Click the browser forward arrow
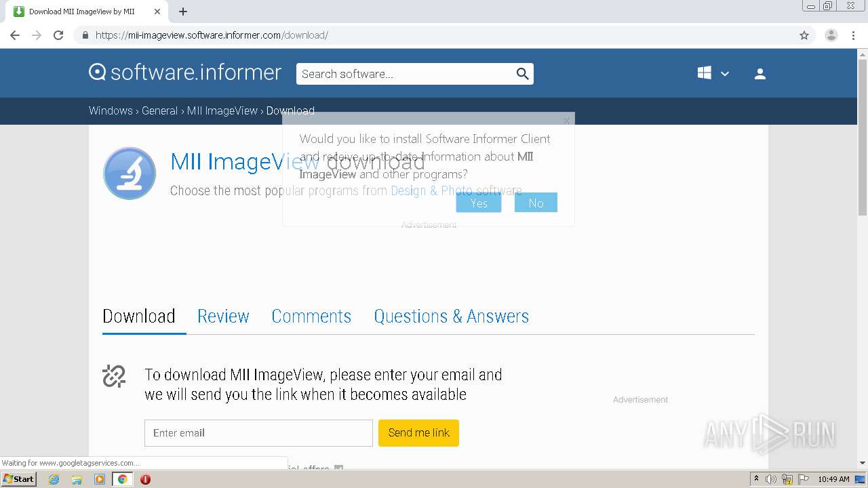This screenshot has height=488, width=868. click(x=37, y=35)
